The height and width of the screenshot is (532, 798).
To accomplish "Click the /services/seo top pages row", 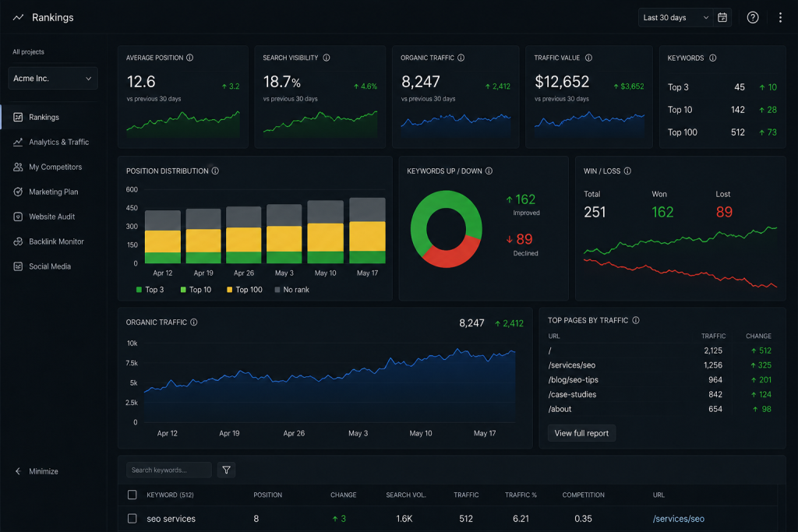I will 659,365.
